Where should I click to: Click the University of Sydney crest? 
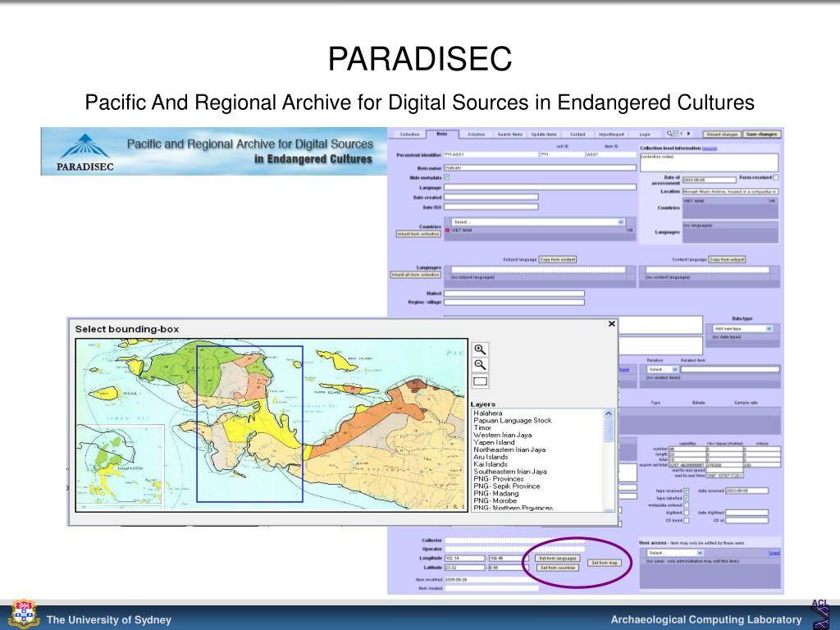(x=23, y=614)
